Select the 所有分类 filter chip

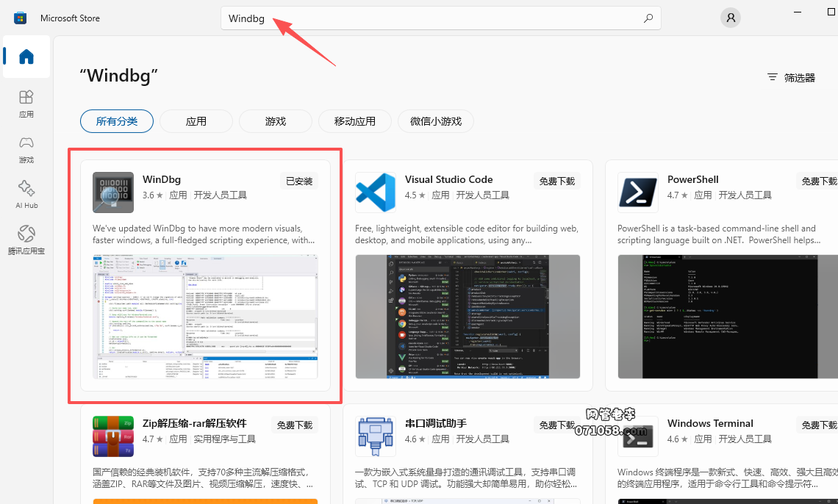tap(117, 121)
